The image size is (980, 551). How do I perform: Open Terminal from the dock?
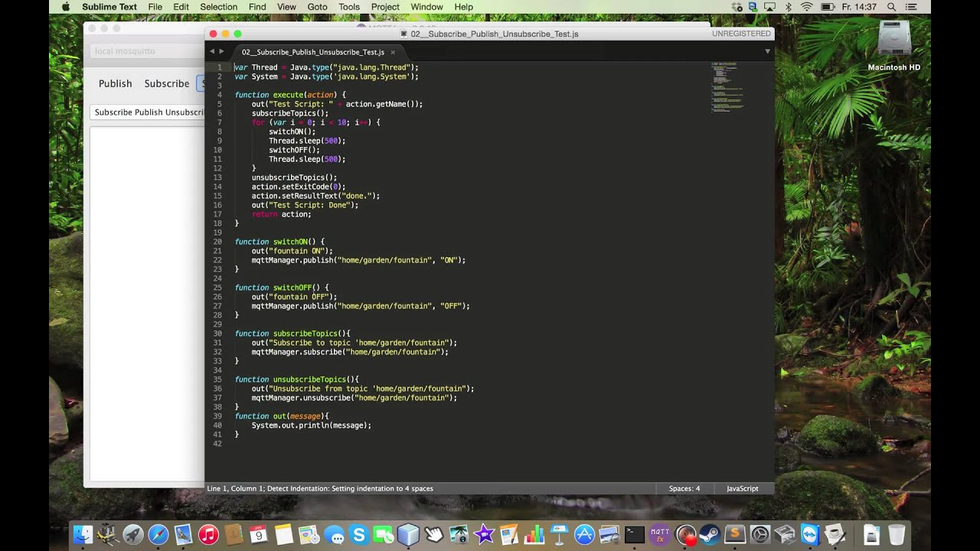tap(635, 534)
